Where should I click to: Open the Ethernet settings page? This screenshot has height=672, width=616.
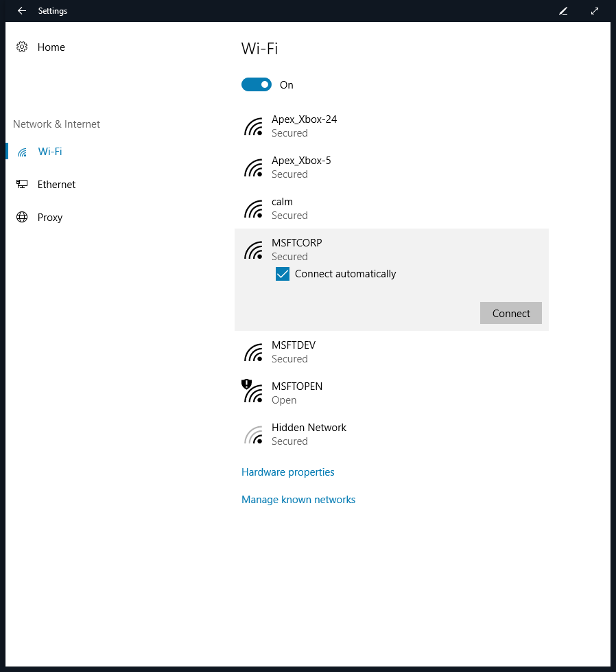56,185
